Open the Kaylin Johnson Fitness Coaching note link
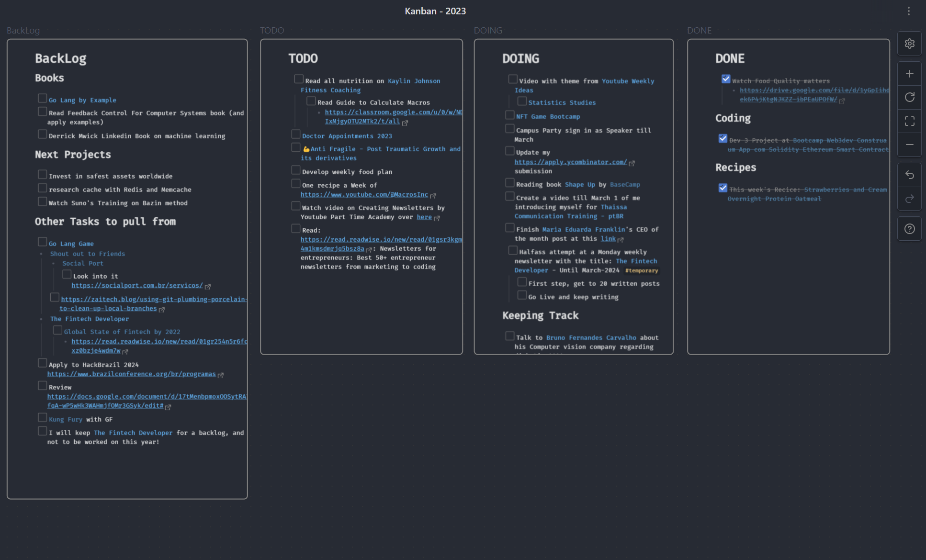 tap(414, 81)
